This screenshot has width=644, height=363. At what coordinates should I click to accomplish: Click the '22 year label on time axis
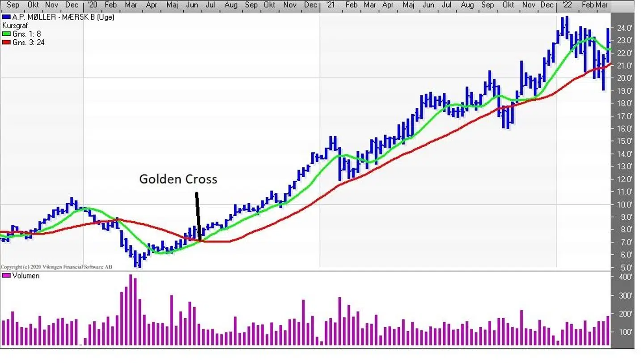coord(566,5)
